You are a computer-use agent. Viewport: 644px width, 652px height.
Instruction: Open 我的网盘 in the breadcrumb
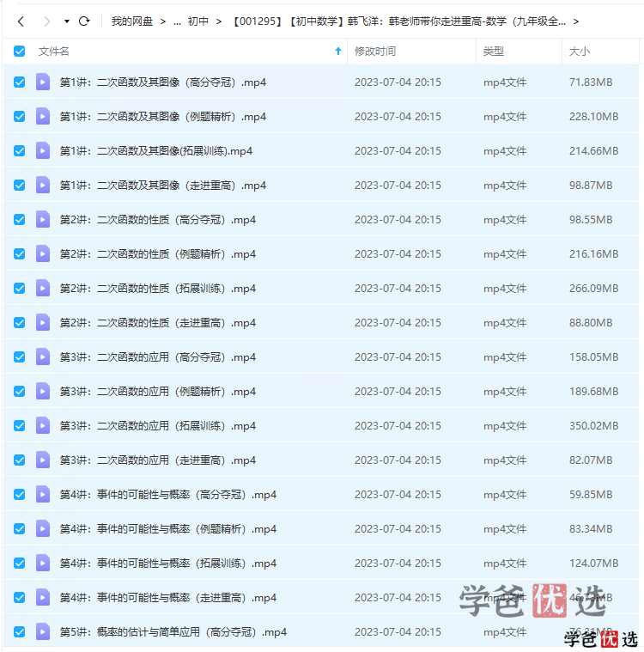[131, 21]
